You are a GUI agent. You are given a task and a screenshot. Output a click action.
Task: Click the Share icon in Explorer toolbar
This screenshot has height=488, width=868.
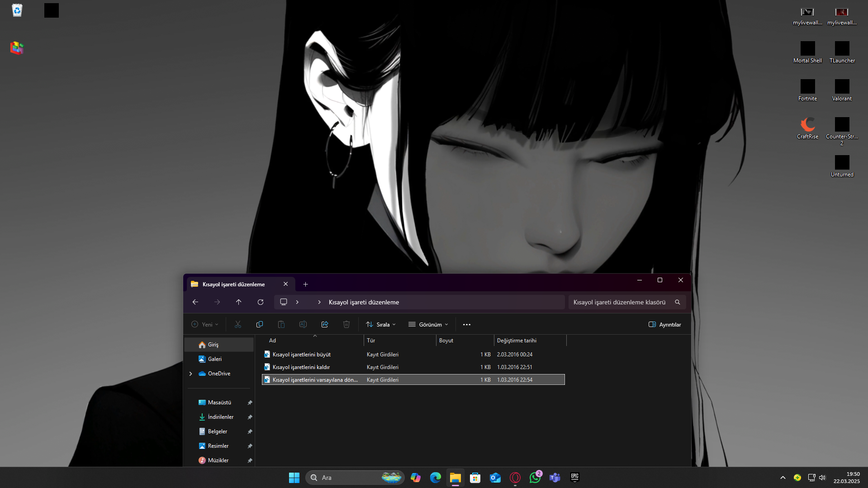tap(325, 324)
